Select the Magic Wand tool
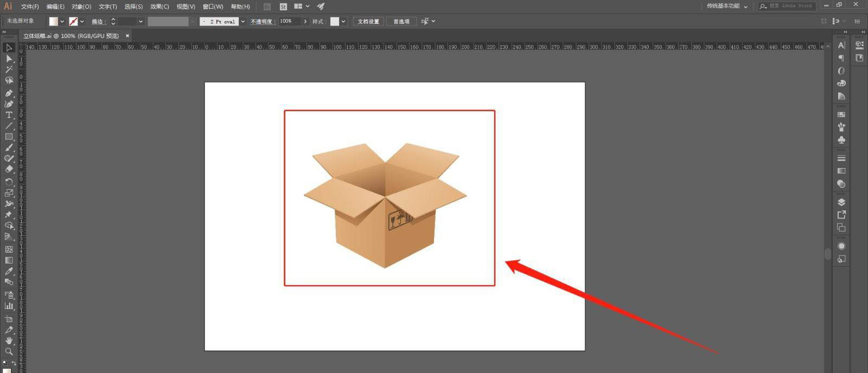 [9, 69]
